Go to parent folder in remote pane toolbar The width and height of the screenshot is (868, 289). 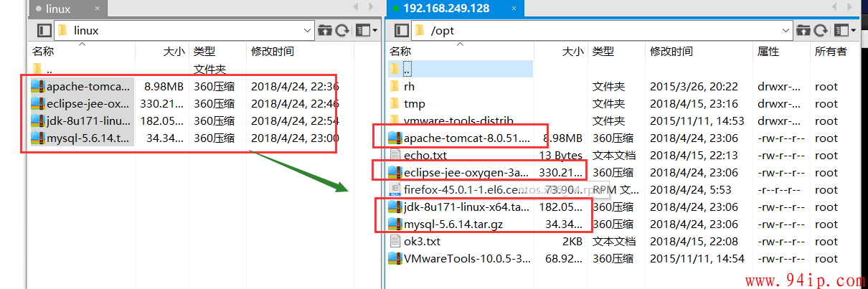pos(803,31)
